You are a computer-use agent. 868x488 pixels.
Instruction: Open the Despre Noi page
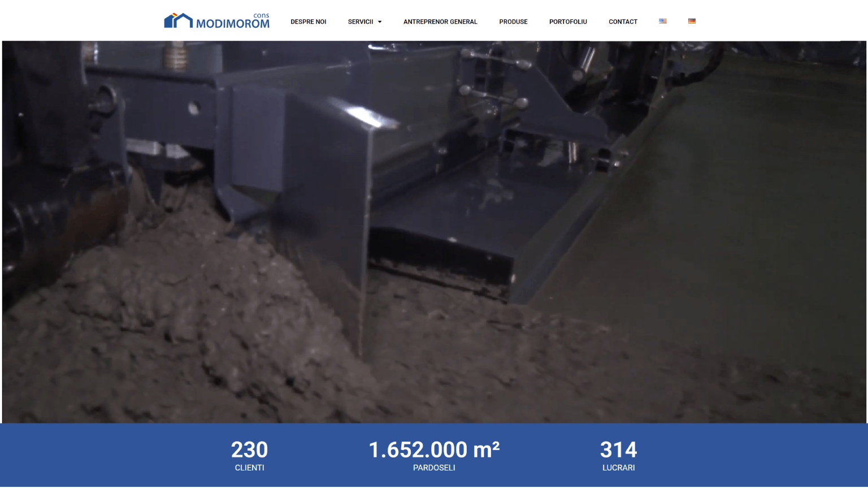click(308, 22)
